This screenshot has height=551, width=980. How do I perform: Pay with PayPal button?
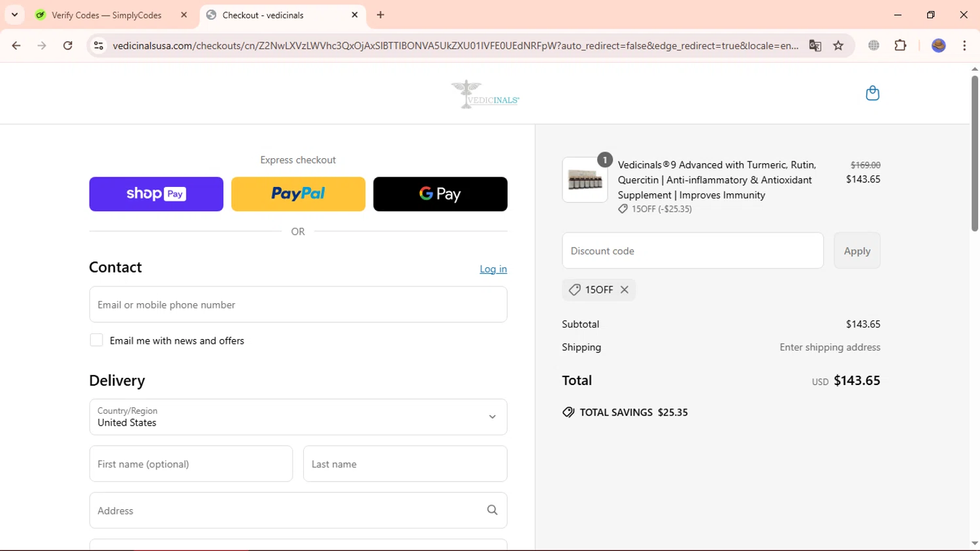click(298, 194)
